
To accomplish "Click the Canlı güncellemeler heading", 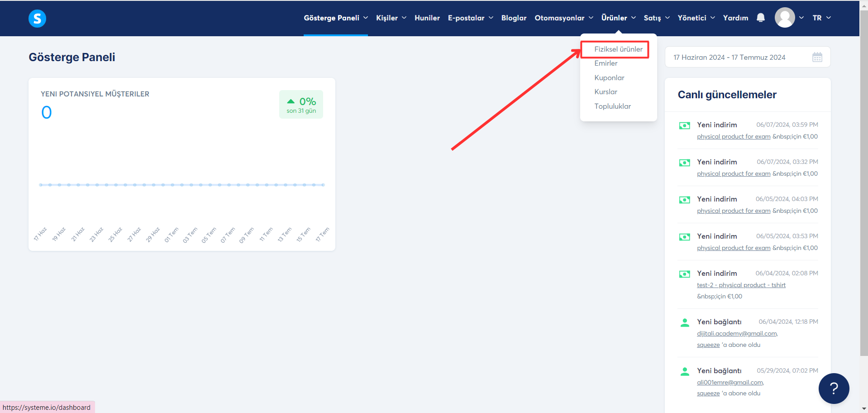I will point(727,95).
